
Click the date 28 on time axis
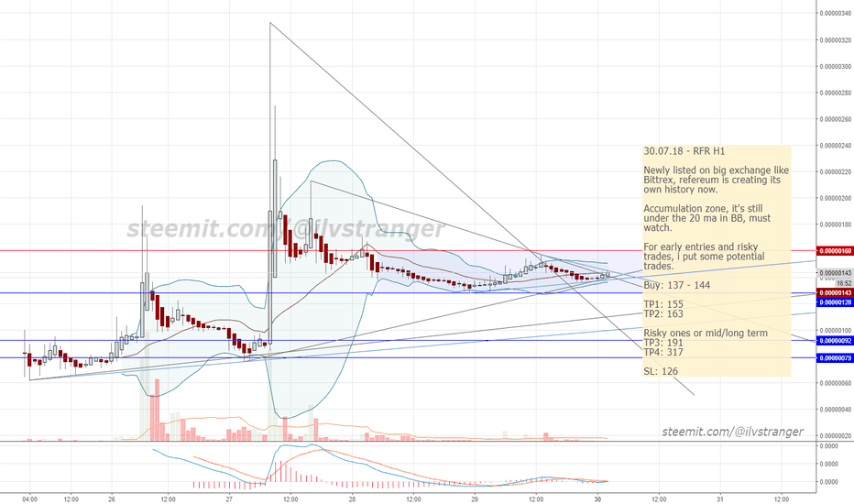353,499
